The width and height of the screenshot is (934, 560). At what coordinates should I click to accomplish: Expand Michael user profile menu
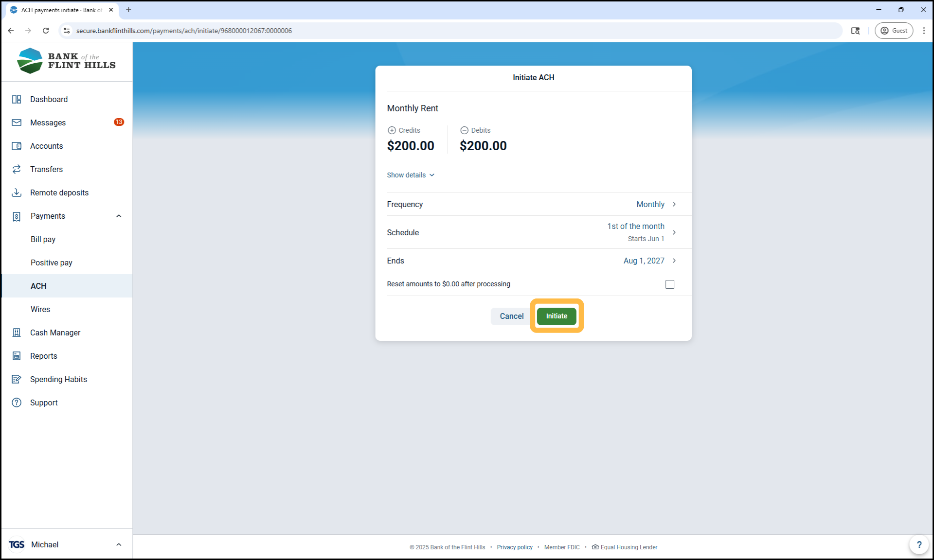pos(119,544)
